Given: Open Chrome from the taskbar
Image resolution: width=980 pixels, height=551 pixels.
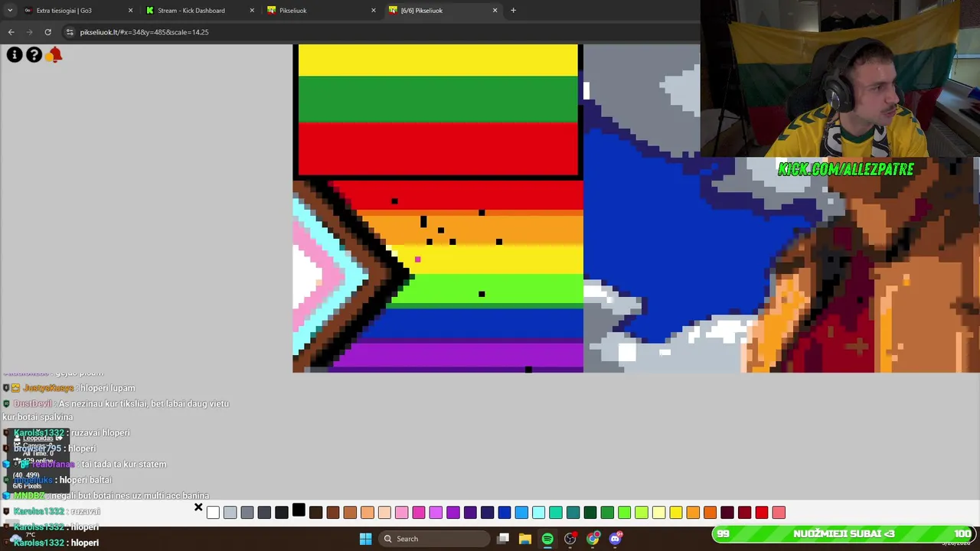Looking at the screenshot, I should click(x=593, y=539).
